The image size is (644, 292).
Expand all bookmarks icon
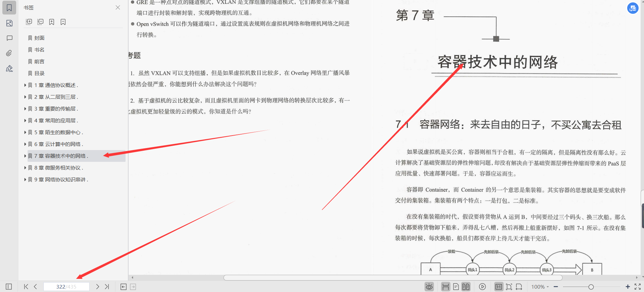click(29, 22)
